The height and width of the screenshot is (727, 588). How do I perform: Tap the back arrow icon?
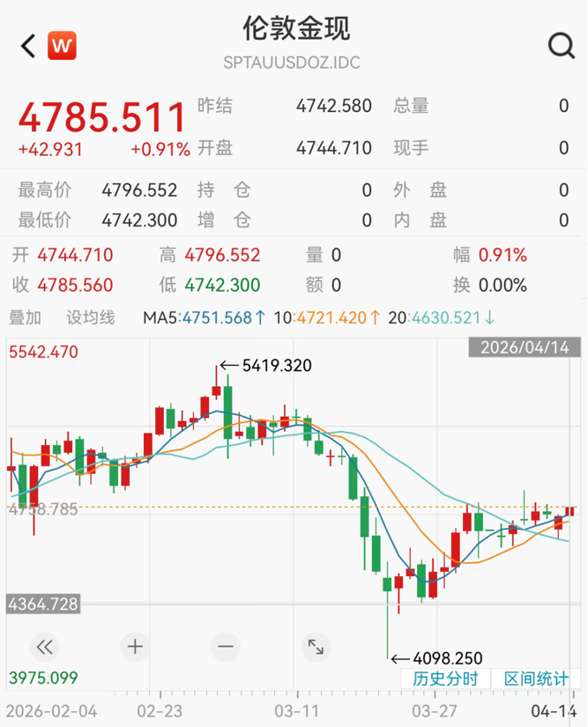(x=28, y=46)
